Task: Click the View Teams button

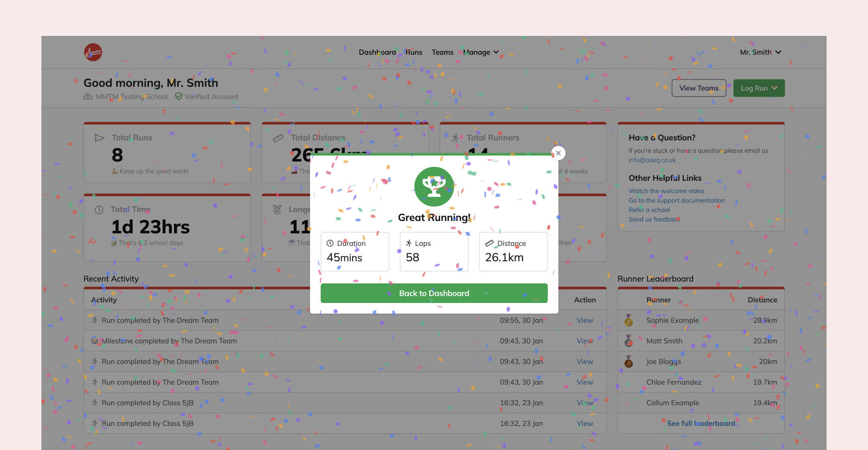Action: [699, 88]
